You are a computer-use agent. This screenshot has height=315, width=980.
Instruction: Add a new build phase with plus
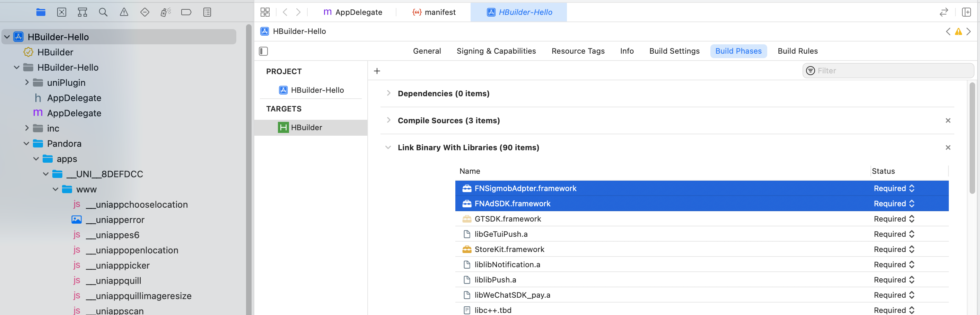[x=377, y=71]
